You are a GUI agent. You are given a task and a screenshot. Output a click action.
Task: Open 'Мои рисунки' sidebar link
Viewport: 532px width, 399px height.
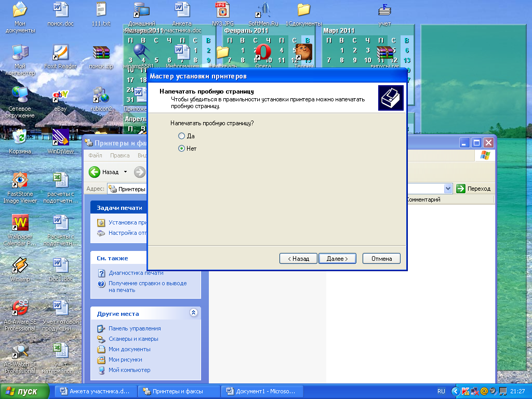(125, 360)
